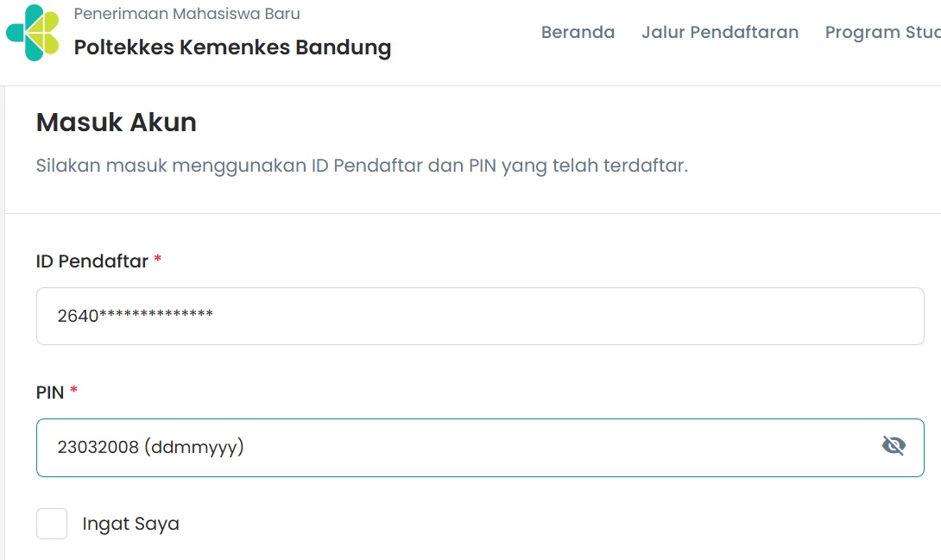Click the red asterisk beside PIN label

tap(74, 390)
